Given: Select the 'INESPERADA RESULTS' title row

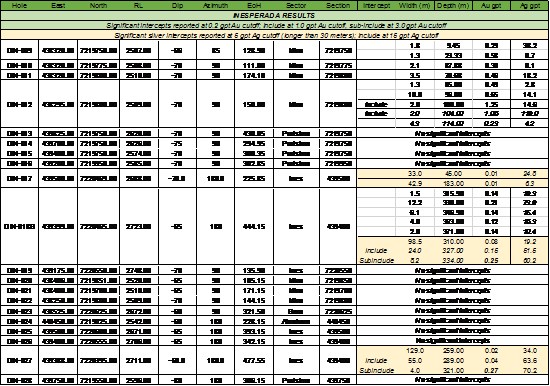Looking at the screenshot, I should click(x=275, y=15).
